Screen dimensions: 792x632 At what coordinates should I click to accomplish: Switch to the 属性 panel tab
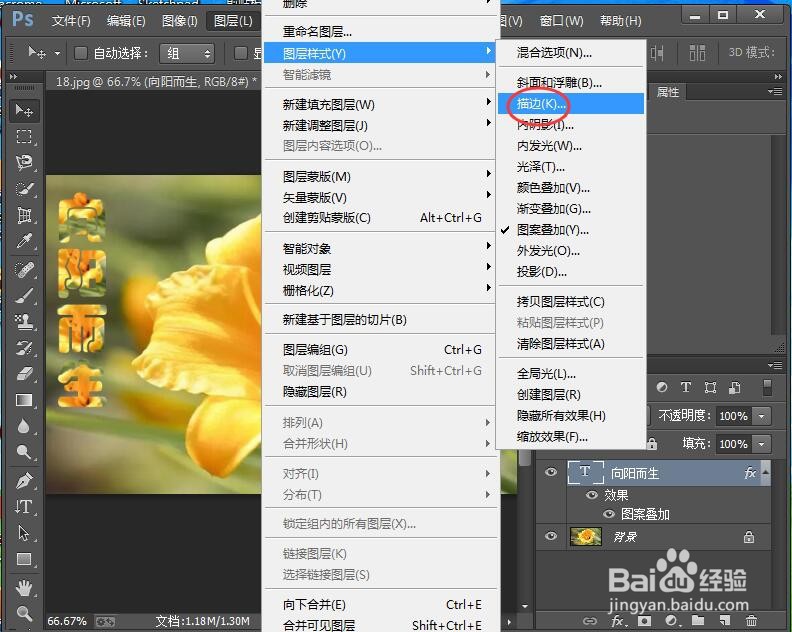tap(667, 92)
